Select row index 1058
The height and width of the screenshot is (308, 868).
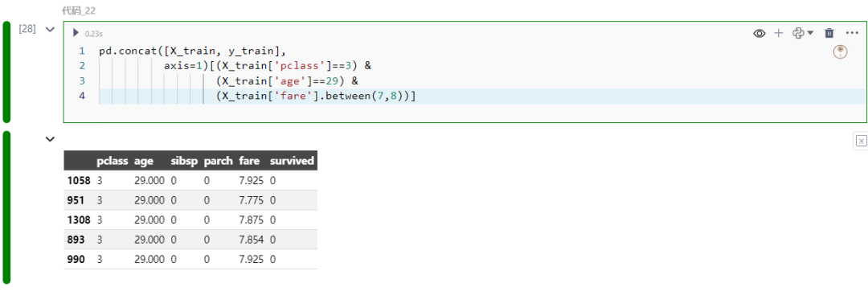coord(79,181)
